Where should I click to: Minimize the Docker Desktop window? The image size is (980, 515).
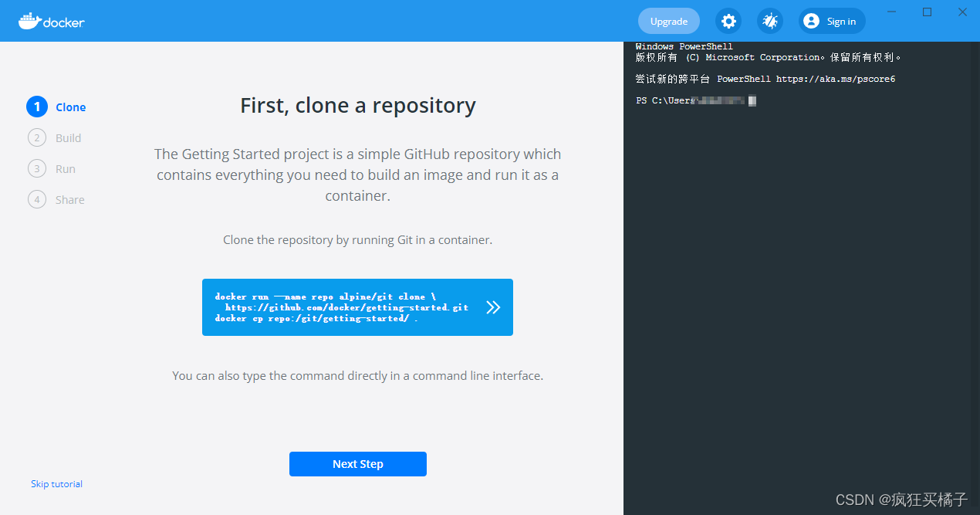(892, 12)
